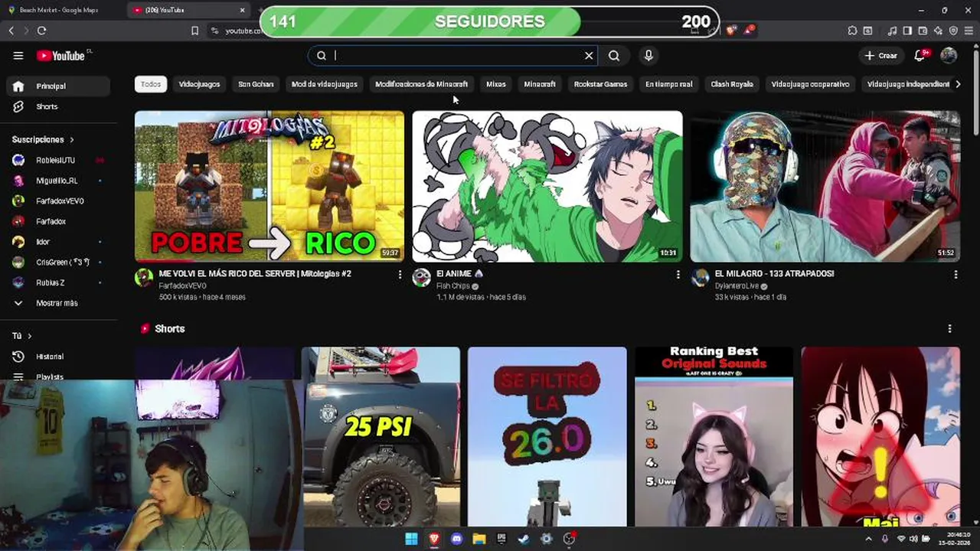Open the YouTube hamburger guide menu
The image size is (980, 551).
[x=18, y=55]
